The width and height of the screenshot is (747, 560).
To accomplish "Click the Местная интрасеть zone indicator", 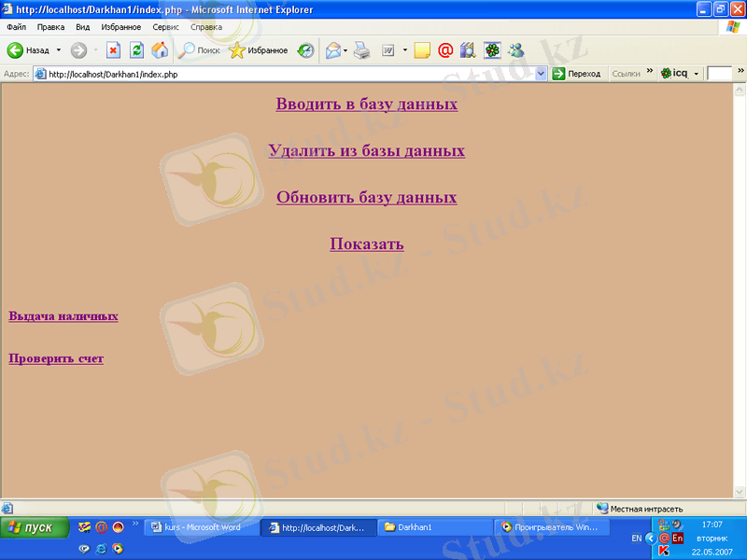I will (640, 509).
